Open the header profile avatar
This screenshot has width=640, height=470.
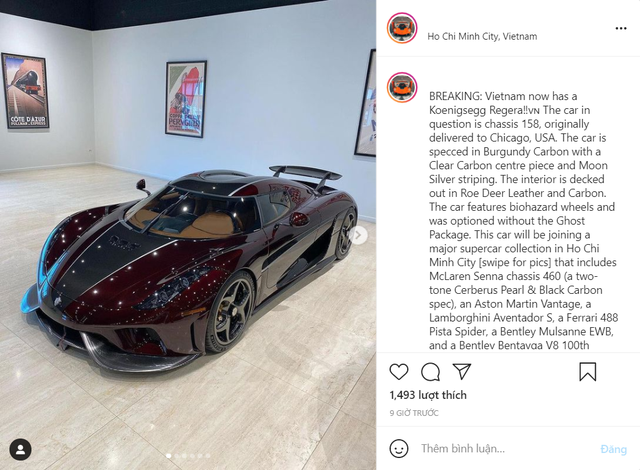click(402, 28)
